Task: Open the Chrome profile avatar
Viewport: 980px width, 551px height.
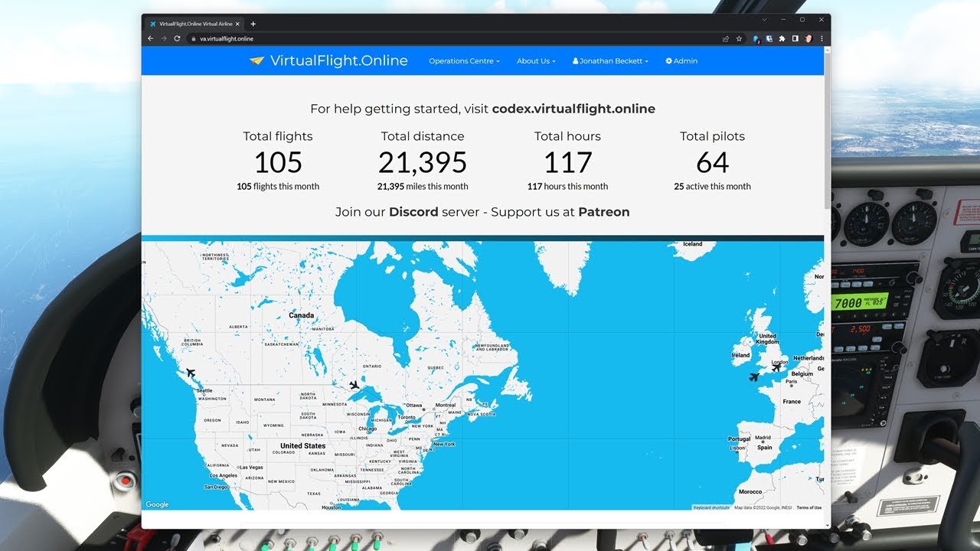Action: 808,38
